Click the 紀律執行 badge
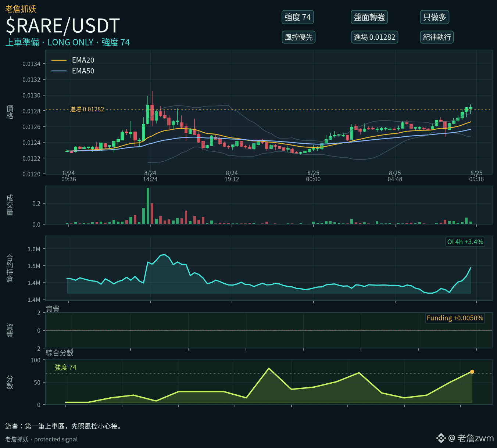This screenshot has width=497, height=448. (437, 37)
